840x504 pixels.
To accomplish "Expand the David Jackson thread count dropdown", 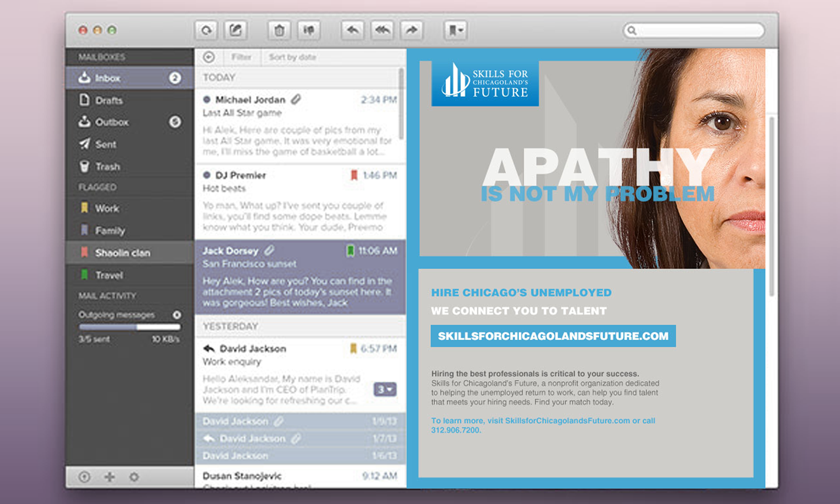I will click(385, 389).
